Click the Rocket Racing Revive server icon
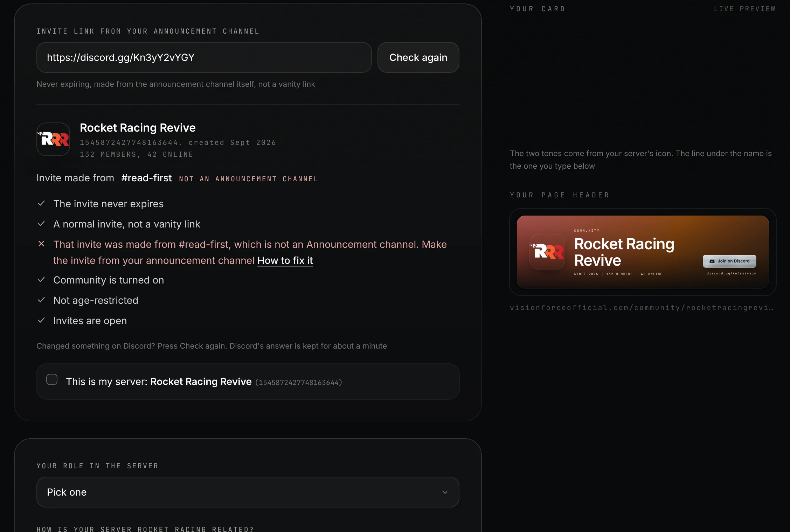The height and width of the screenshot is (532, 790). (x=53, y=139)
